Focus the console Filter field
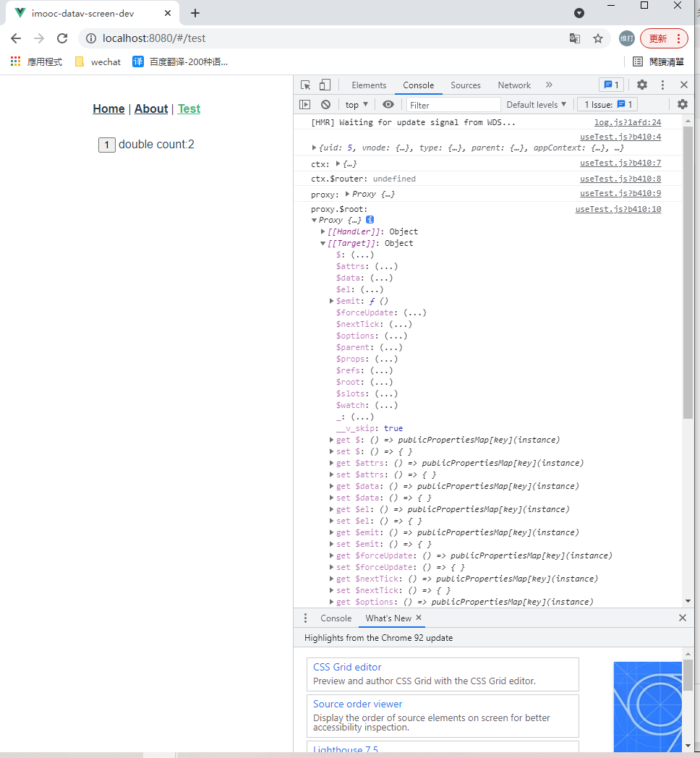The height and width of the screenshot is (758, 700). point(453,105)
